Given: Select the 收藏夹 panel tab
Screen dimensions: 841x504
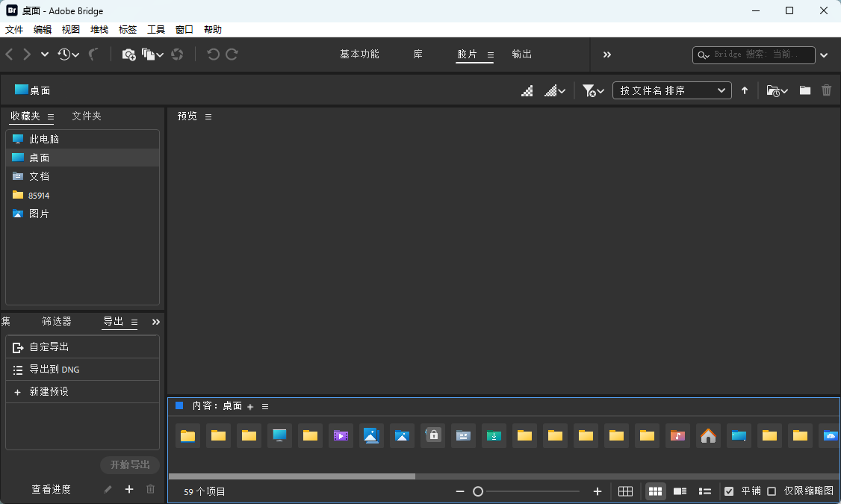Looking at the screenshot, I should 25,116.
